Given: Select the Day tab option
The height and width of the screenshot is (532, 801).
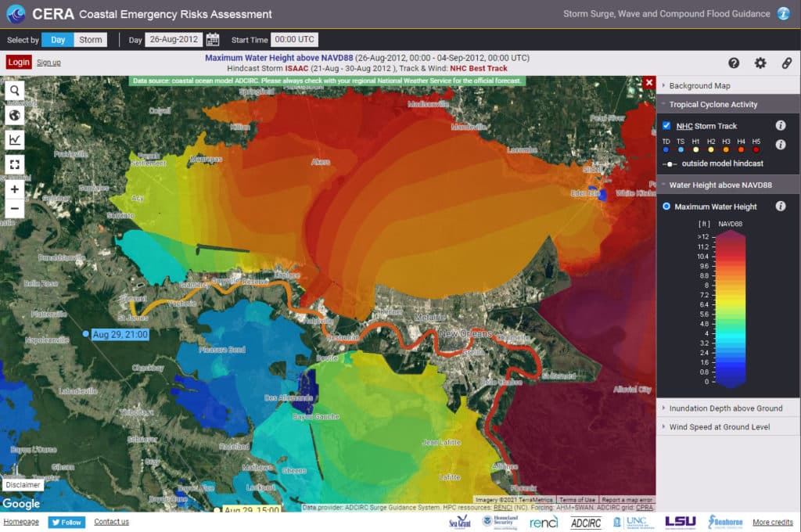Looking at the screenshot, I should click(x=58, y=40).
